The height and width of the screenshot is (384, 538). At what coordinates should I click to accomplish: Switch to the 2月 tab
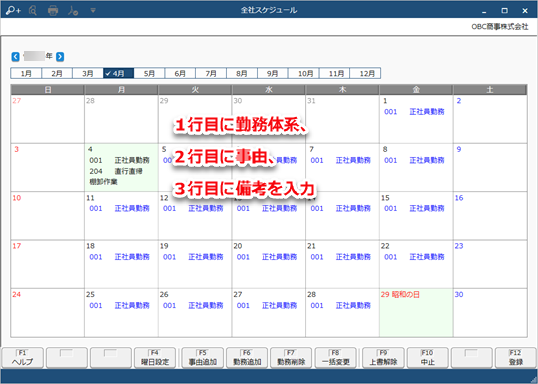pyautogui.click(x=57, y=73)
